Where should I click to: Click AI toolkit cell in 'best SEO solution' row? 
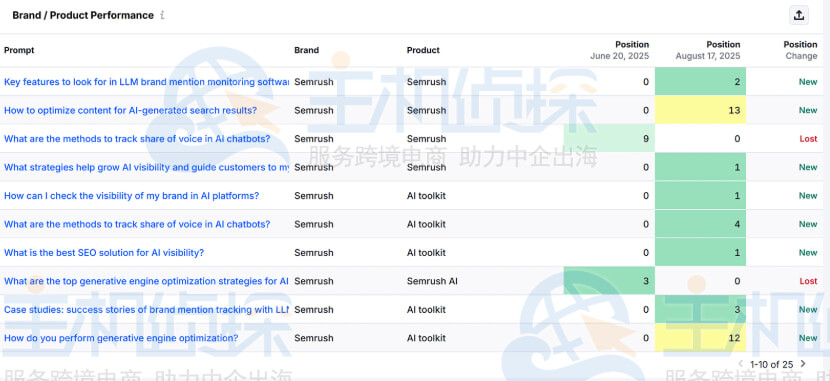tap(426, 253)
